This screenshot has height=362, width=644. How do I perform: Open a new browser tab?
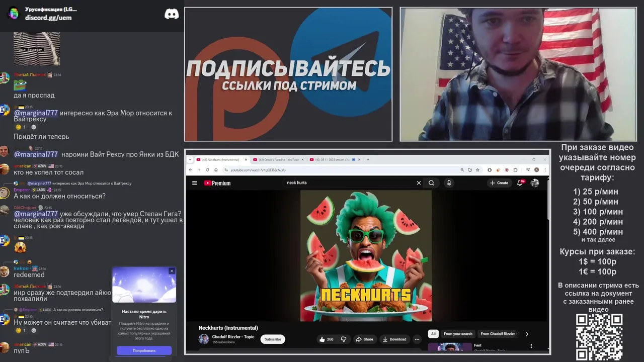[368, 159]
